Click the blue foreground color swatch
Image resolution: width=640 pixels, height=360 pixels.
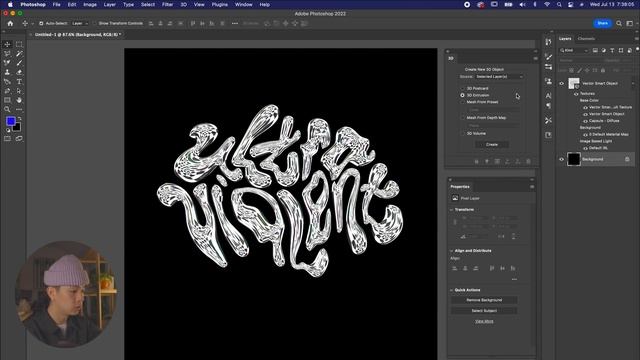(10, 121)
